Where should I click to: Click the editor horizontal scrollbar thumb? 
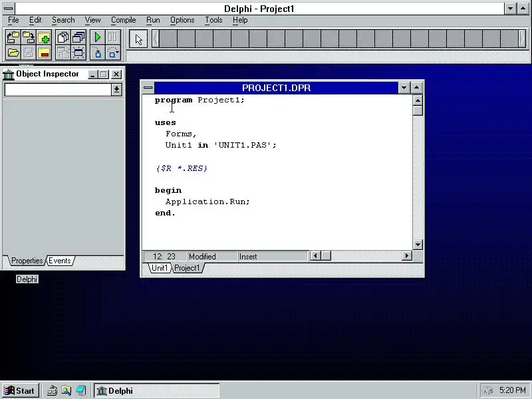pos(326,255)
